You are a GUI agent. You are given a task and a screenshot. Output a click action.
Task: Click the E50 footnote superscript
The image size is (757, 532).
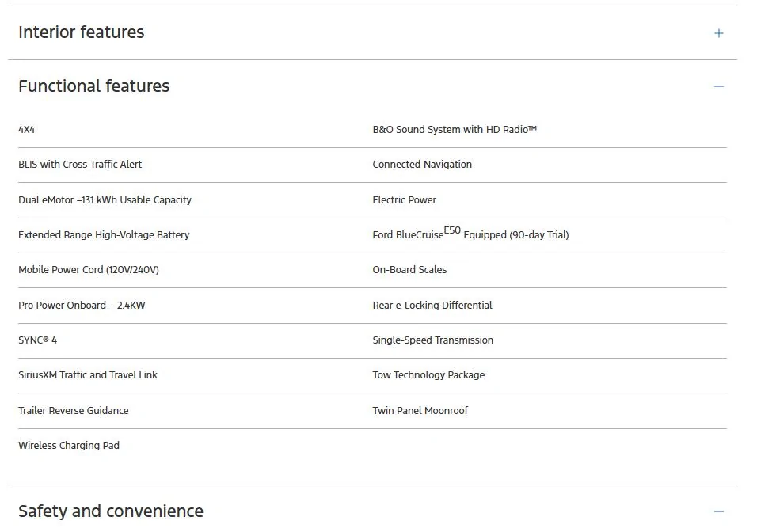click(452, 230)
